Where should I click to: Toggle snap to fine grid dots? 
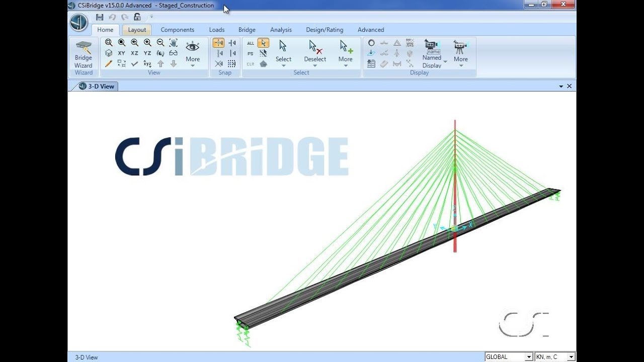[232, 64]
